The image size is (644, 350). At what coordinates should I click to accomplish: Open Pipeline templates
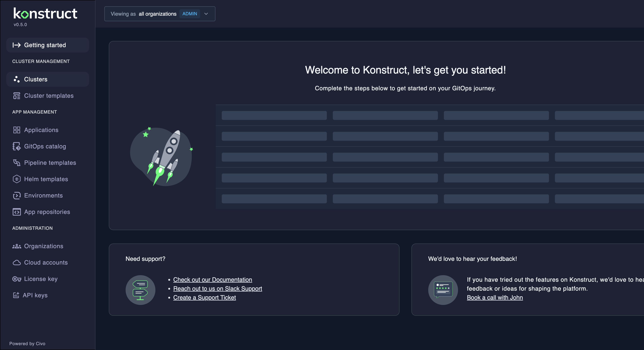48,163
